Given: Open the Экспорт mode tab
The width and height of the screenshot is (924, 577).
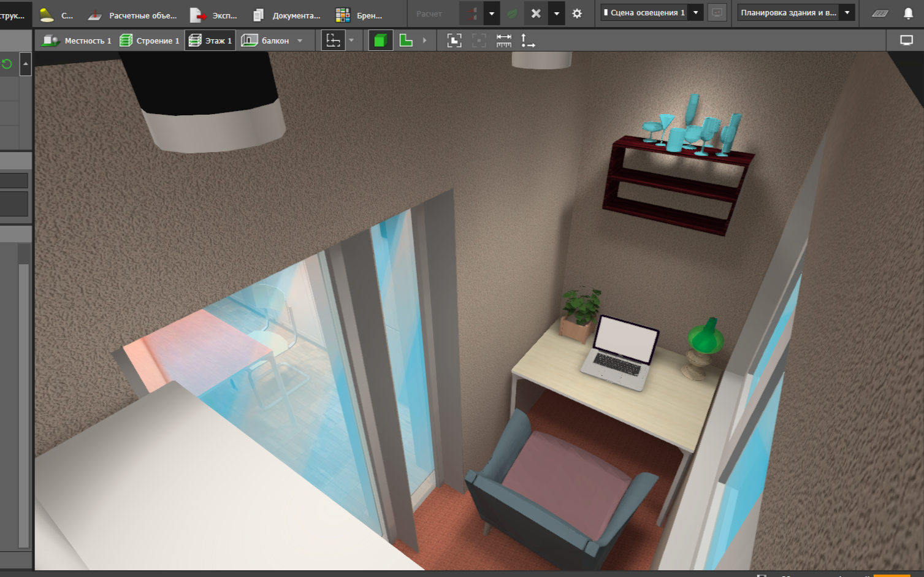Looking at the screenshot, I should coord(214,15).
